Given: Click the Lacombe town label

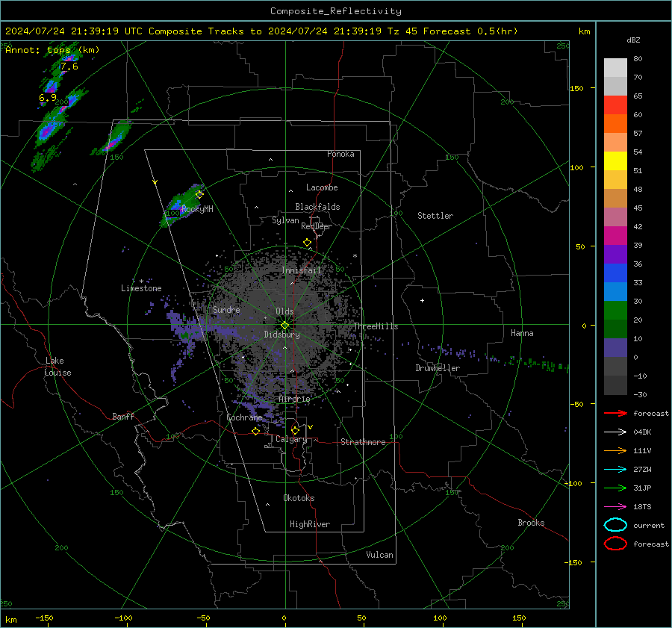Looking at the screenshot, I should (322, 187).
